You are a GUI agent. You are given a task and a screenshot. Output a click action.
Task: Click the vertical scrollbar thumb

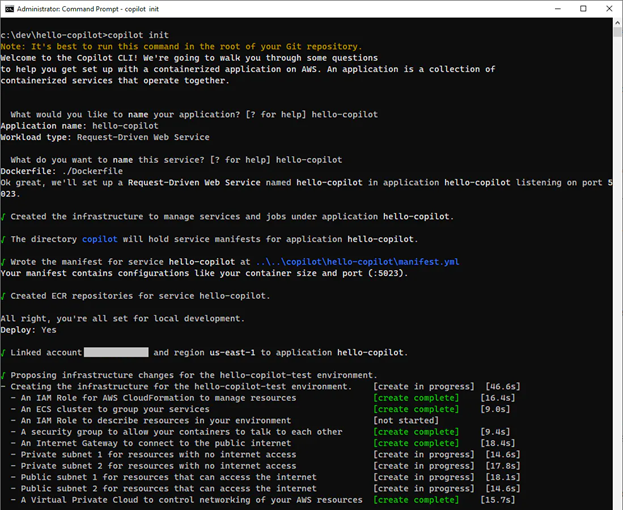pos(617,31)
